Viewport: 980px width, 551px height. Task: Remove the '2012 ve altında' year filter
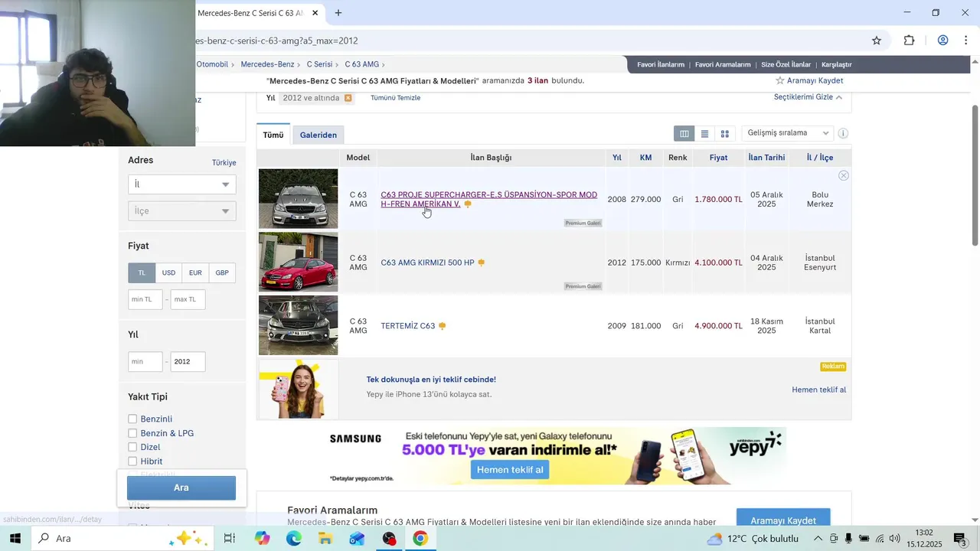click(x=348, y=98)
